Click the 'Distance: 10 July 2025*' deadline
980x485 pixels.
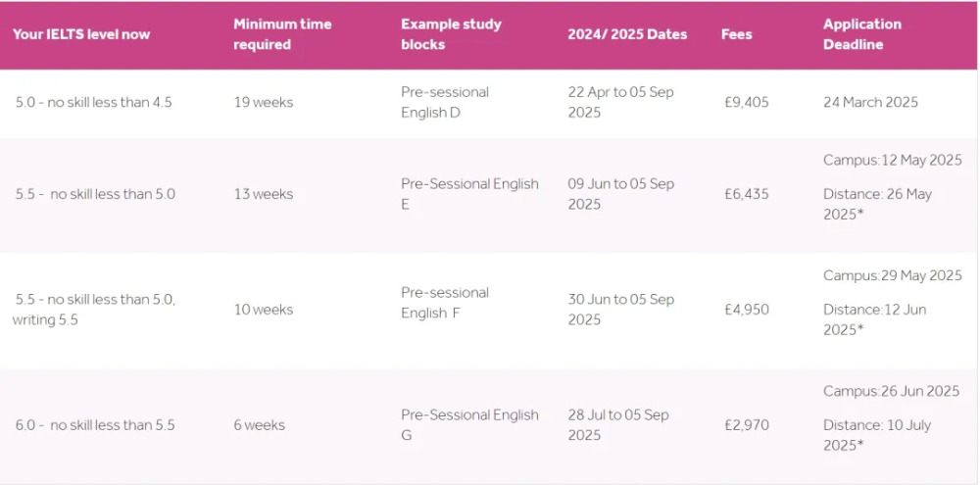click(x=877, y=435)
